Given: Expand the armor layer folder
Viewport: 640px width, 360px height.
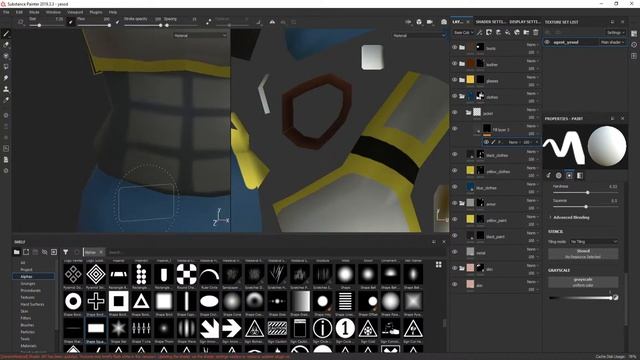Looking at the screenshot, I should (x=462, y=203).
